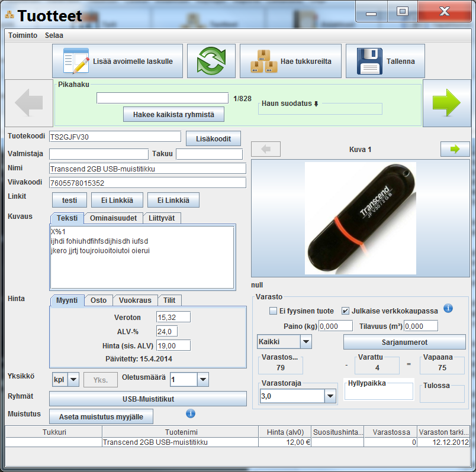476x472 pixels.
Task: Click the Tuotteet window title icon
Action: 9,14
